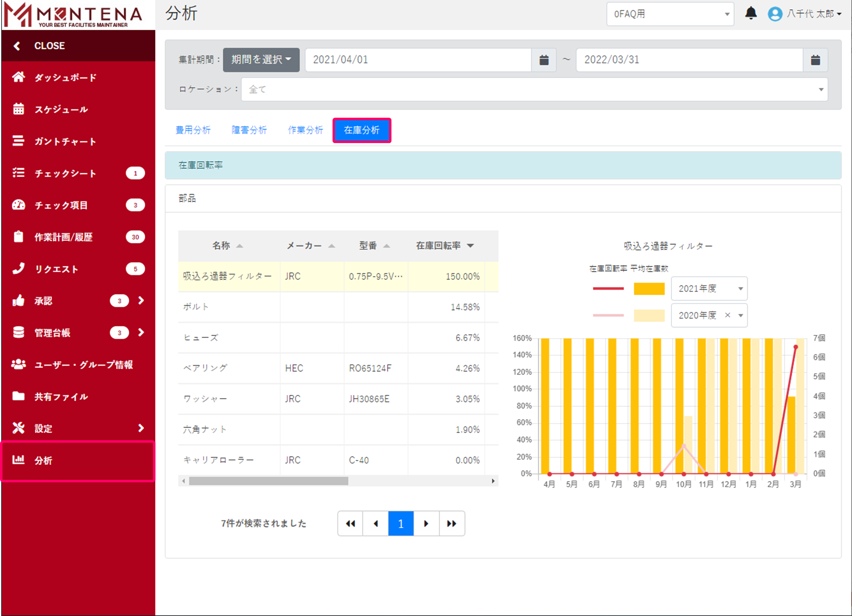852x616 pixels.
Task: Open requests via the phone icon
Action: point(18,269)
